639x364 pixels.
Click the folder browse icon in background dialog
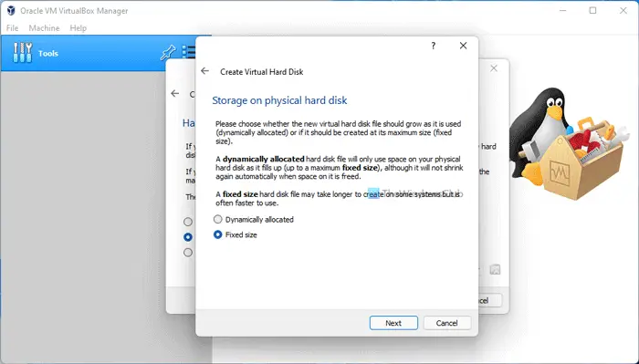pos(495,269)
